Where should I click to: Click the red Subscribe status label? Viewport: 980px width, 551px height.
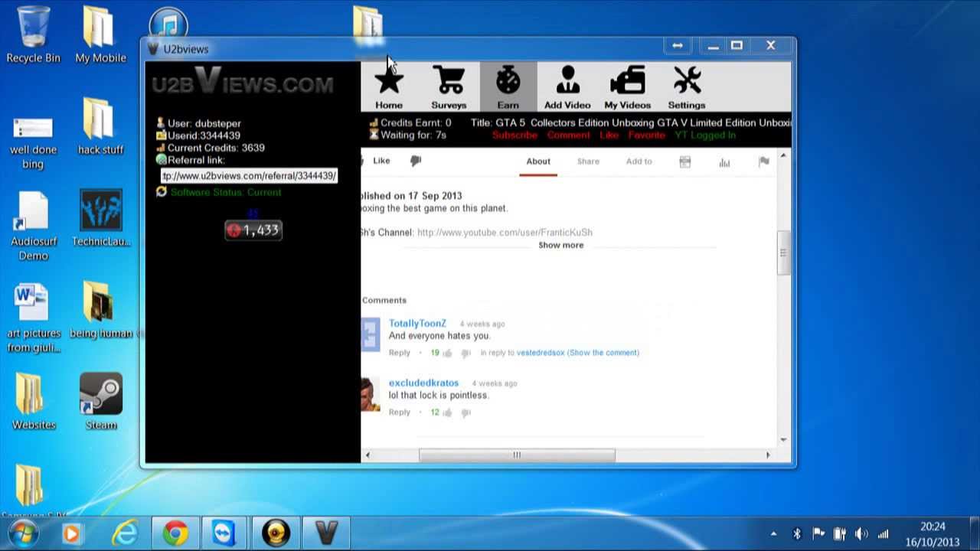514,135
